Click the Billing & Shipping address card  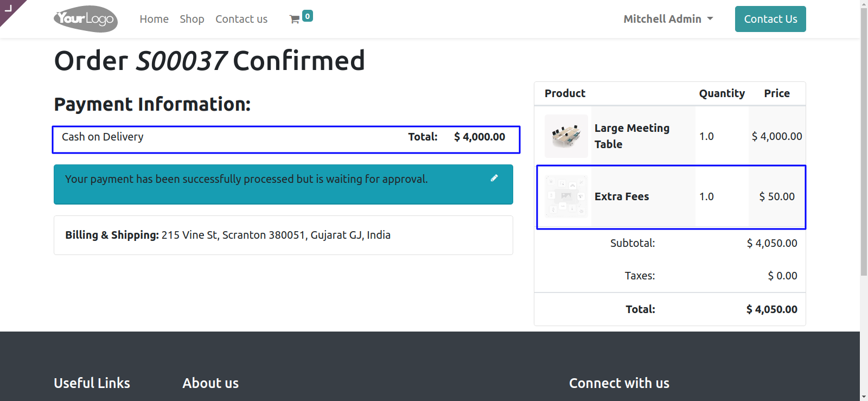[283, 235]
